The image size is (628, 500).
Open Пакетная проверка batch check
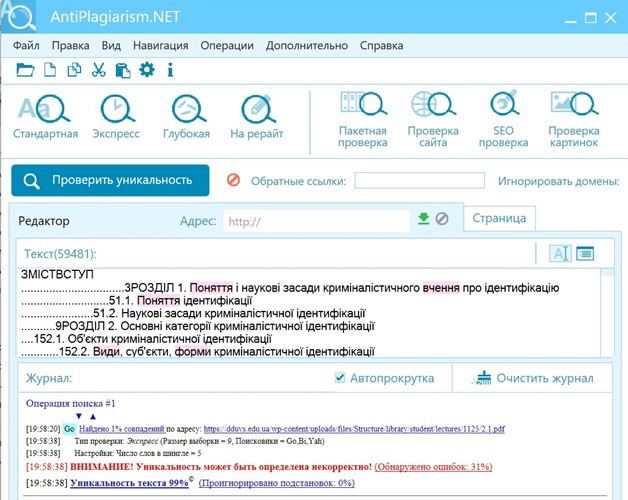pyautogui.click(x=363, y=119)
